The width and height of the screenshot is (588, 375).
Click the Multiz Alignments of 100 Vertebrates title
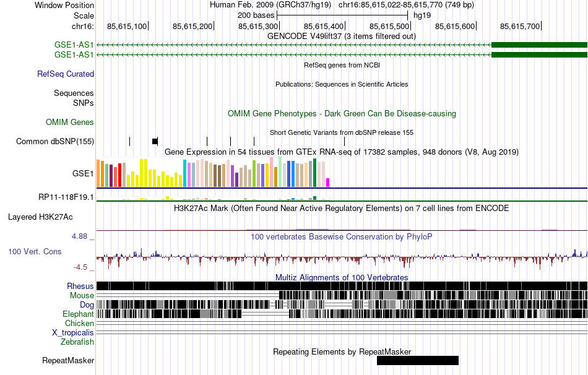(342, 277)
